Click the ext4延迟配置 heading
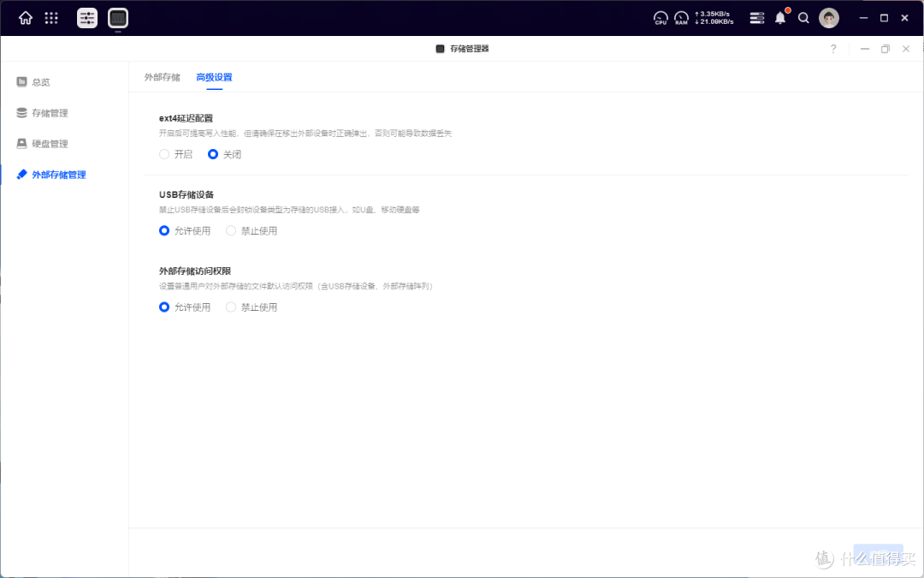924x578 pixels. [187, 118]
